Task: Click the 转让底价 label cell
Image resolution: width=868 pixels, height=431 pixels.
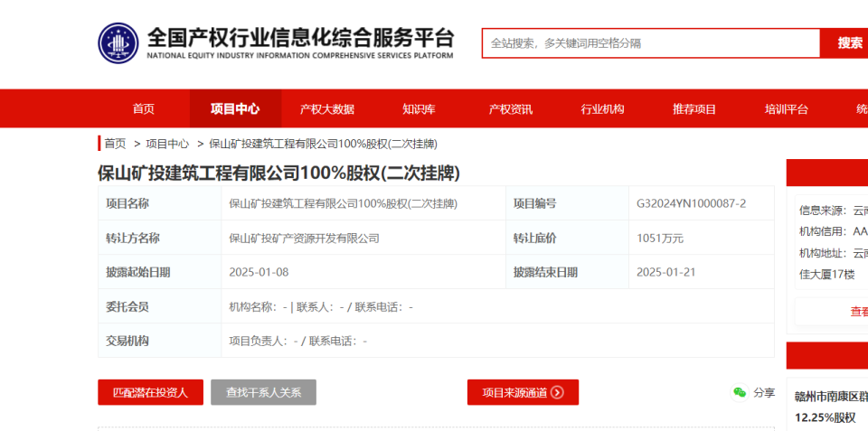Action: [568, 238]
